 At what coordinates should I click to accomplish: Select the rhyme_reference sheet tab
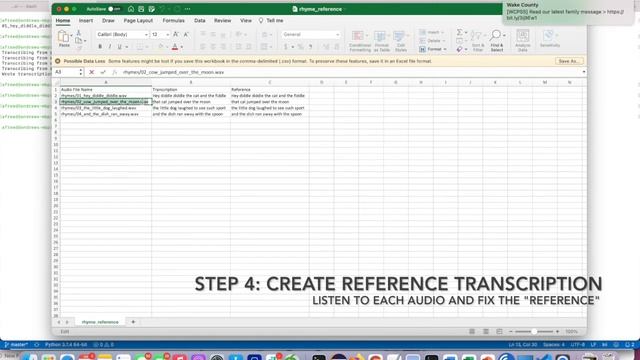click(x=100, y=322)
